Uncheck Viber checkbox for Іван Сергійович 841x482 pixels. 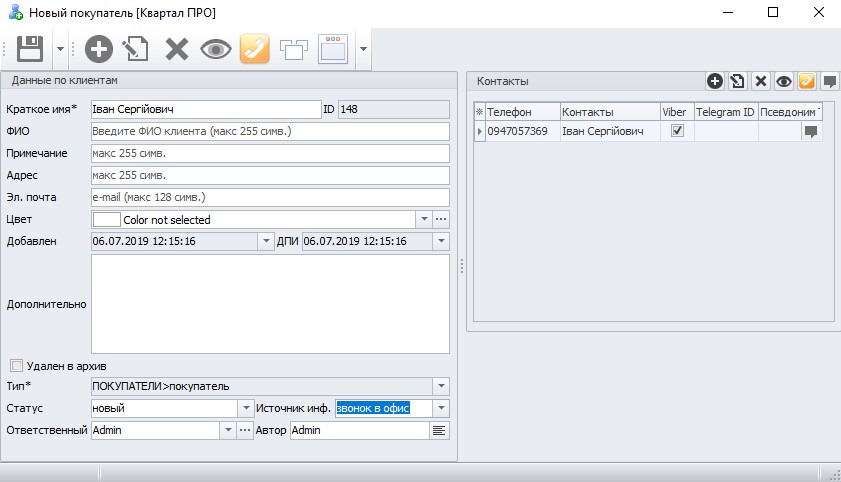click(x=677, y=131)
